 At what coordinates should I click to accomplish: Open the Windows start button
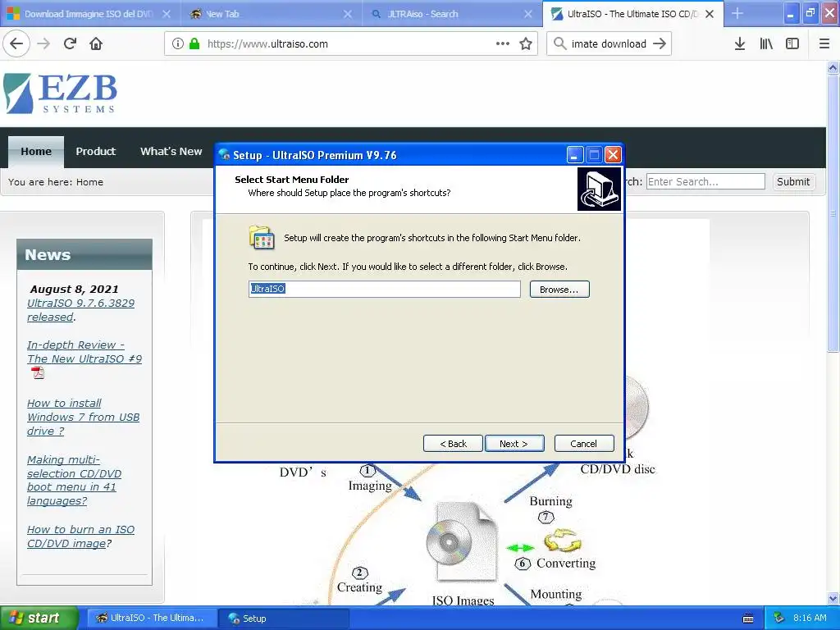tap(39, 618)
